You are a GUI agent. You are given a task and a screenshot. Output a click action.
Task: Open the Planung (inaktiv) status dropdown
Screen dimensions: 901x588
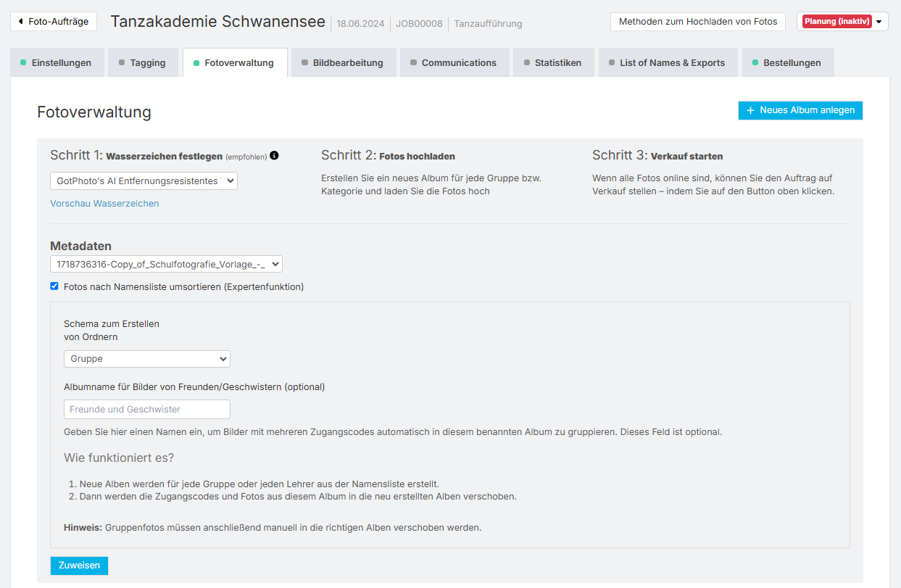842,22
